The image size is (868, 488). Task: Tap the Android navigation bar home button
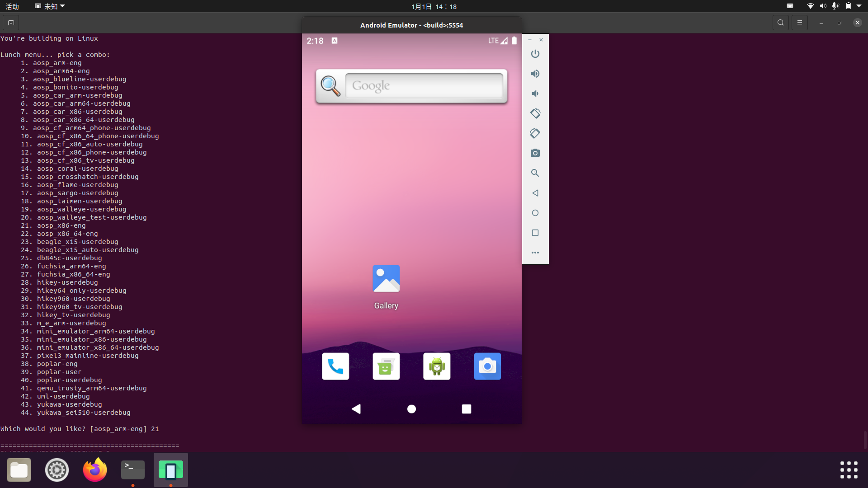411,409
